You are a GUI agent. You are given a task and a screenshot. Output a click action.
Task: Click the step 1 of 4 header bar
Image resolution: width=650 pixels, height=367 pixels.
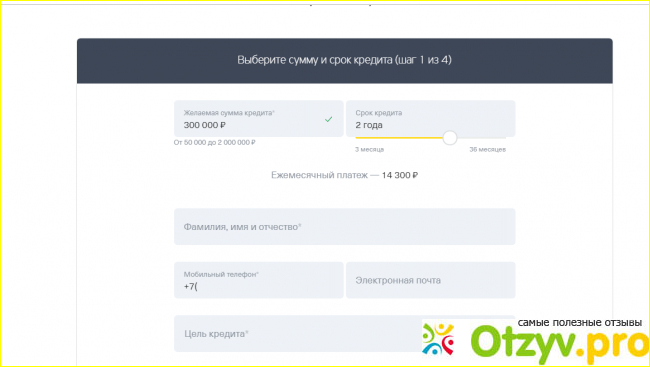pyautogui.click(x=344, y=61)
